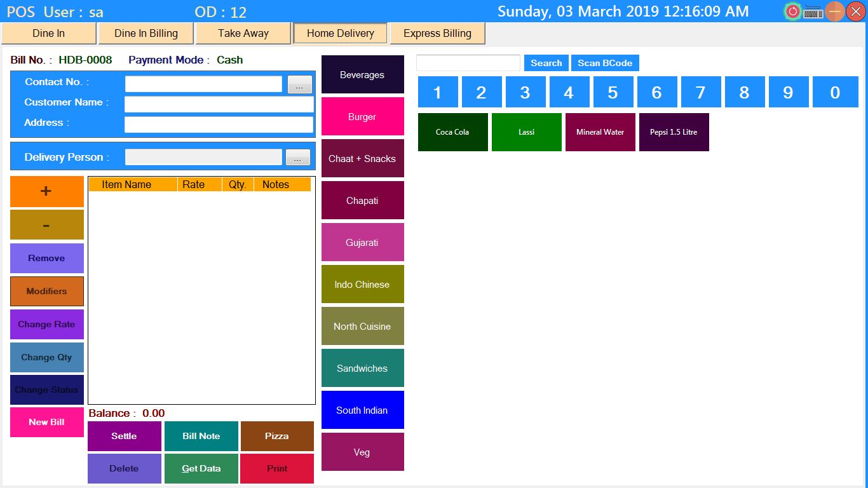Screen dimensions: 868x488
Task: Open contact number lookup ellipsis button
Action: (299, 85)
